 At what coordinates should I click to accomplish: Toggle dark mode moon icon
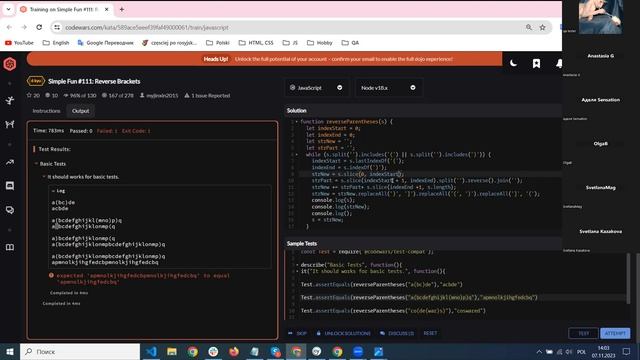coord(513,63)
